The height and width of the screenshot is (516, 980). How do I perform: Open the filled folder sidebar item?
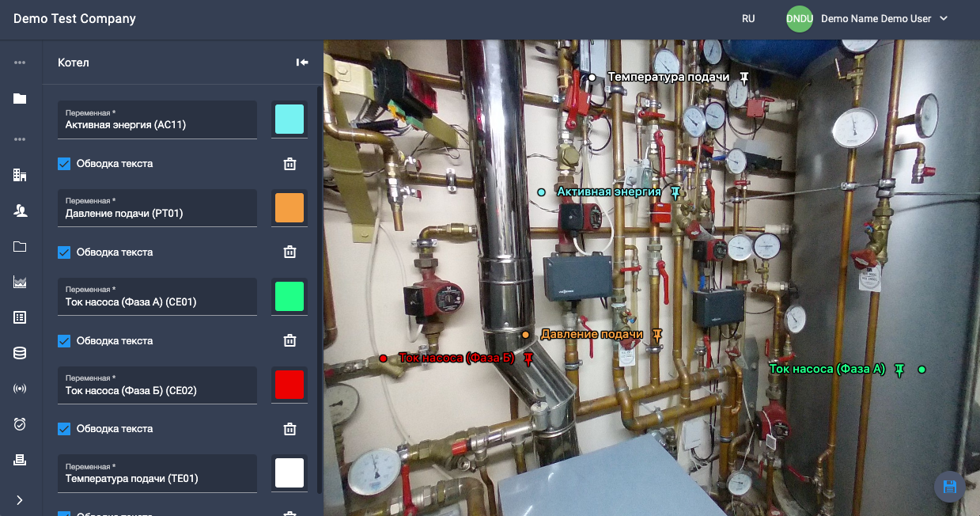(20, 99)
